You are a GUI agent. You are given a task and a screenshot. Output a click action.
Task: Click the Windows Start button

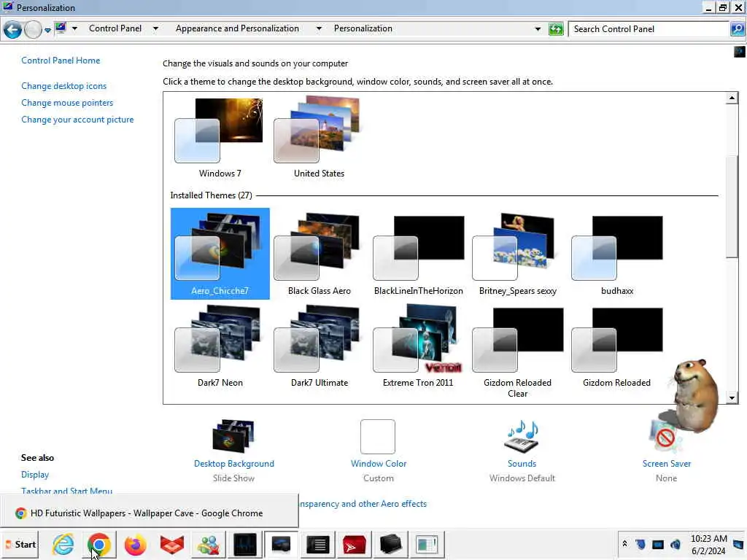21,544
